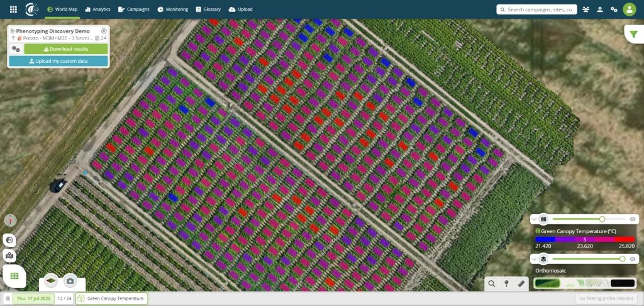Open the apps grid menu
The image size is (644, 306).
point(13,9)
